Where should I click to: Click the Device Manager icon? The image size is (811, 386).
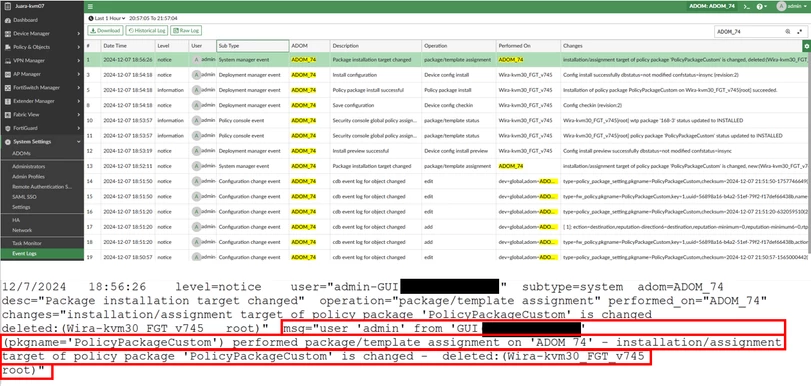[7, 33]
